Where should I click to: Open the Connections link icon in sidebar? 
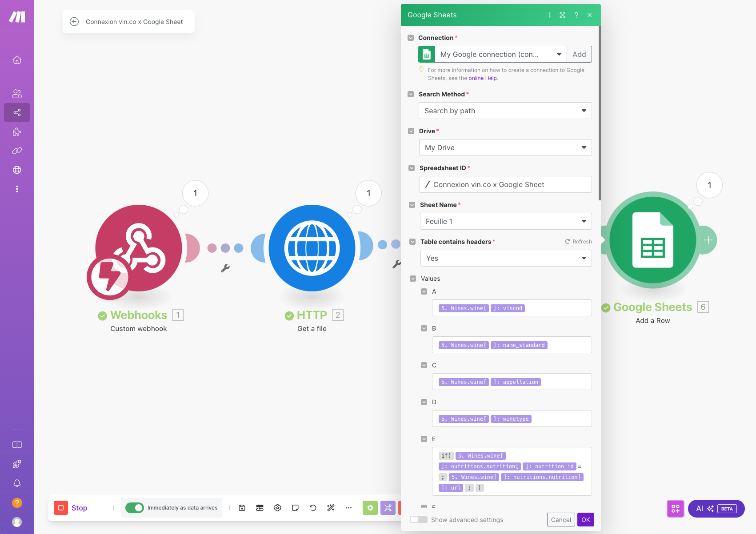click(x=17, y=151)
